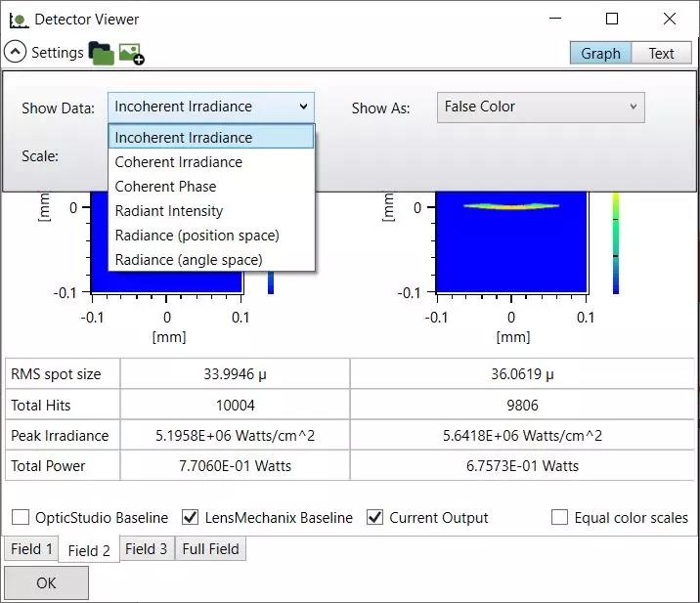
Task: Click the RMS spot size row label
Action: click(x=56, y=373)
